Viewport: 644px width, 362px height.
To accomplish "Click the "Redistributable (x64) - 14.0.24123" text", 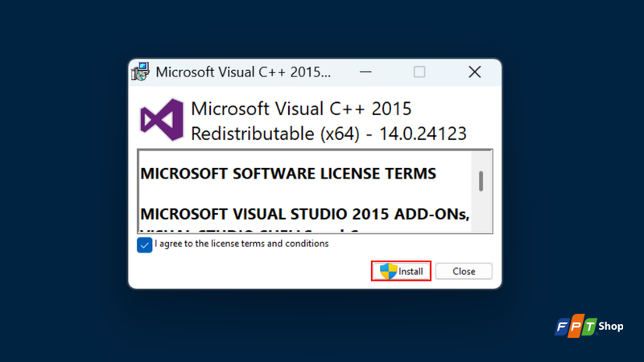I will (329, 134).
